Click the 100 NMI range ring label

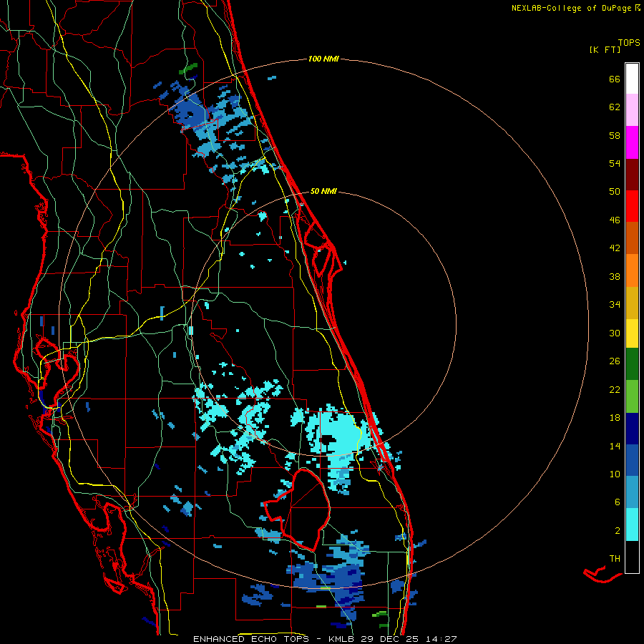click(323, 59)
